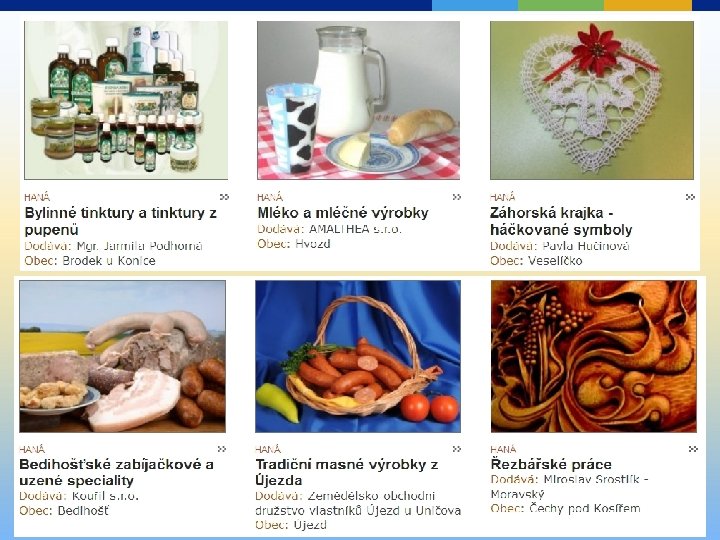Open the Mléko a mléčné výrobky title
The width and height of the screenshot is (720, 540).
pyautogui.click(x=343, y=213)
